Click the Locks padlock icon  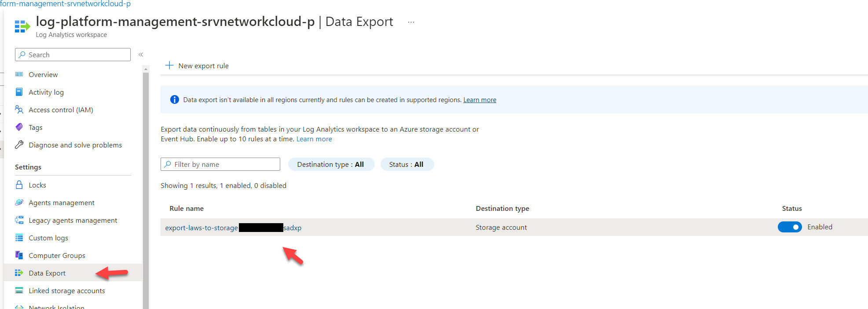coord(19,185)
